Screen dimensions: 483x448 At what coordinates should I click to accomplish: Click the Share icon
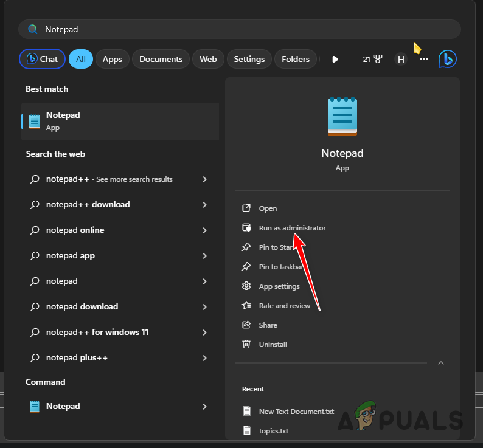[x=246, y=325]
